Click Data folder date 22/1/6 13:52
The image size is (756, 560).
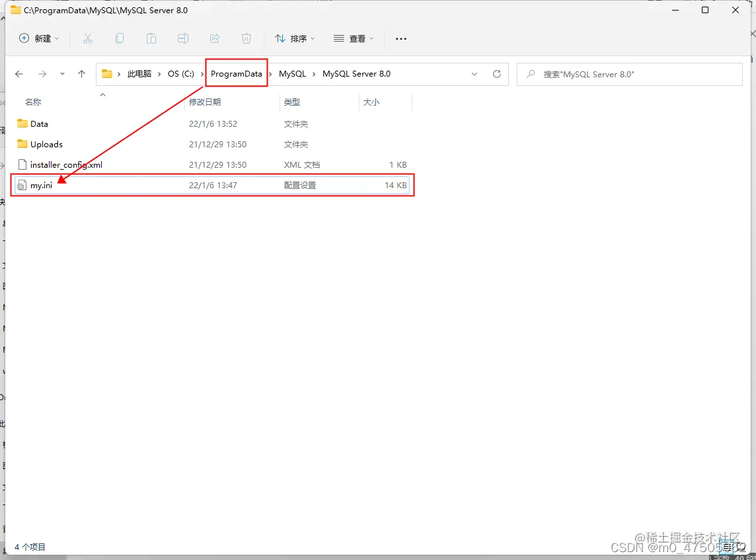point(213,124)
